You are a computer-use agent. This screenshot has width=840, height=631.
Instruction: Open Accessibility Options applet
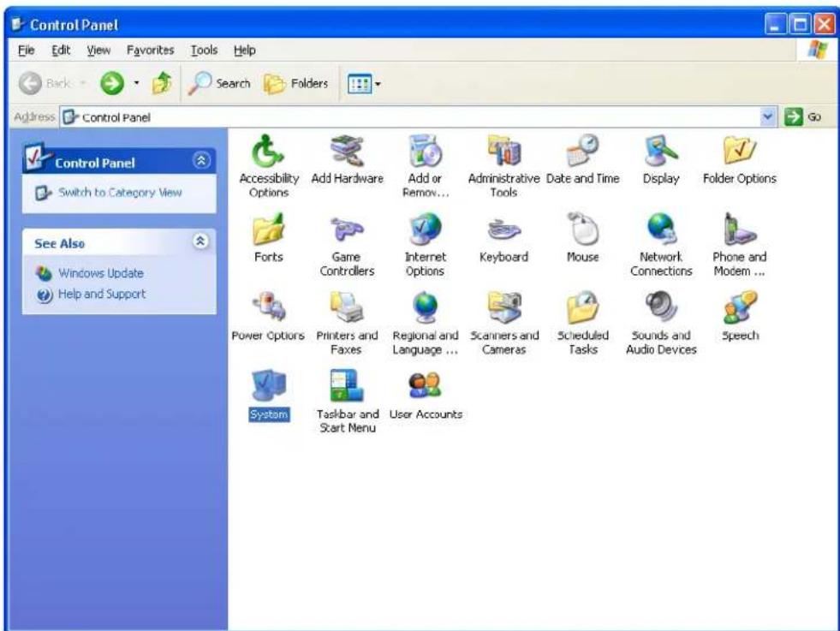[268, 151]
